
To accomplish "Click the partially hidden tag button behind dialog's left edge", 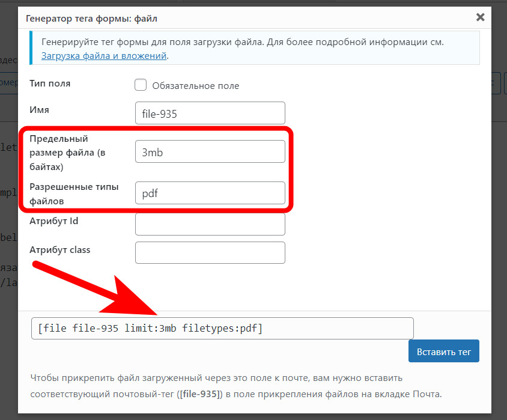I will point(9,83).
